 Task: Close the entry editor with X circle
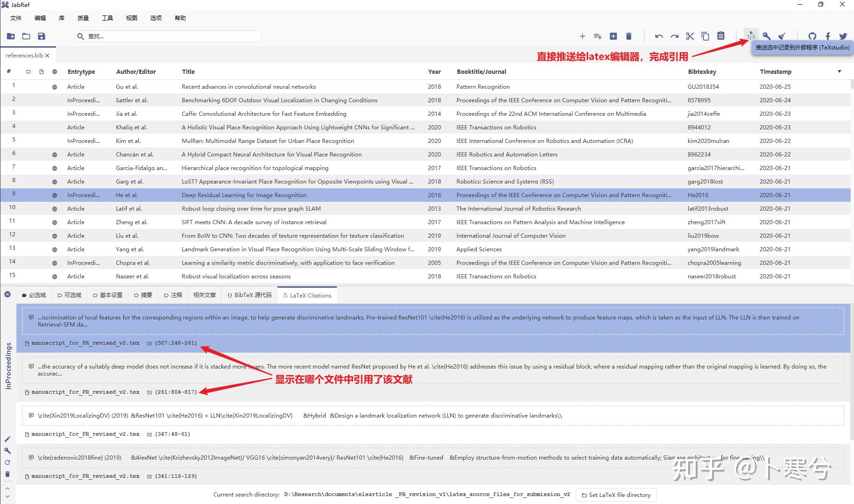click(x=7, y=294)
